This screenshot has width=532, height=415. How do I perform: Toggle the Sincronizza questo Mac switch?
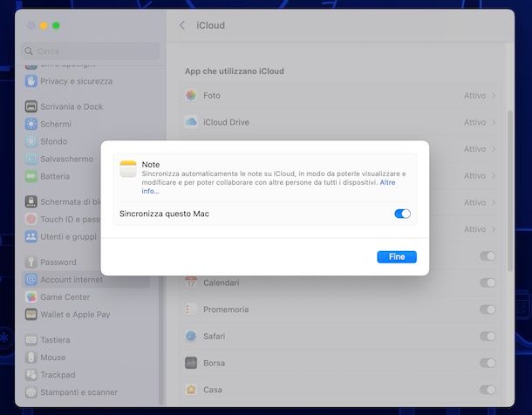(x=402, y=214)
